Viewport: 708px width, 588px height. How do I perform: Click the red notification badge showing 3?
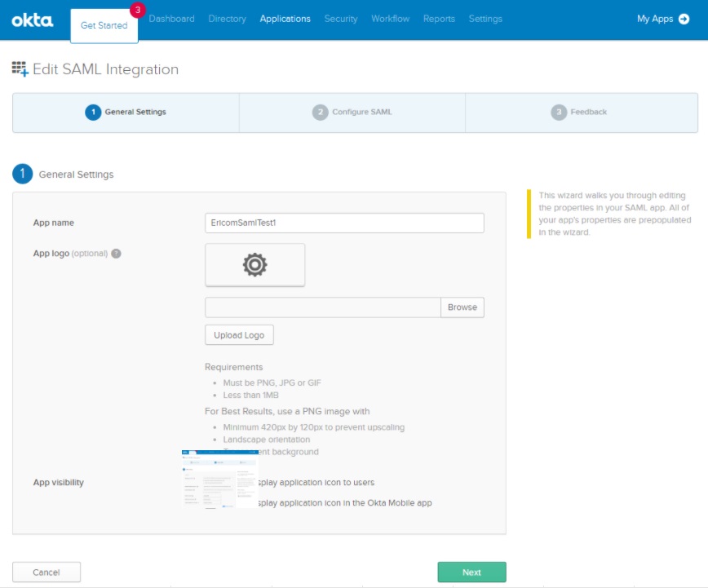click(x=137, y=10)
